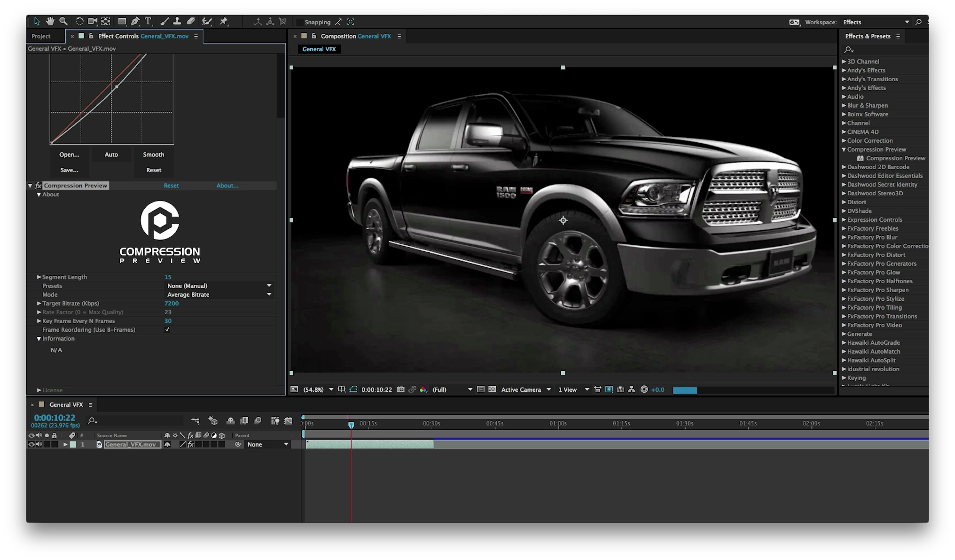Viewport: 955px width, 560px height.
Task: Open the Active Camera view dropdown
Action: point(526,389)
